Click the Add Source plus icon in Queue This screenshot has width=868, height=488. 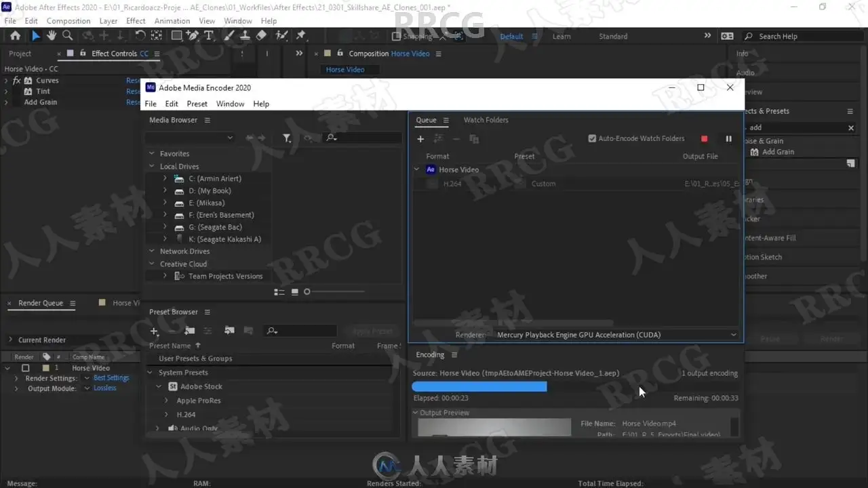click(420, 139)
